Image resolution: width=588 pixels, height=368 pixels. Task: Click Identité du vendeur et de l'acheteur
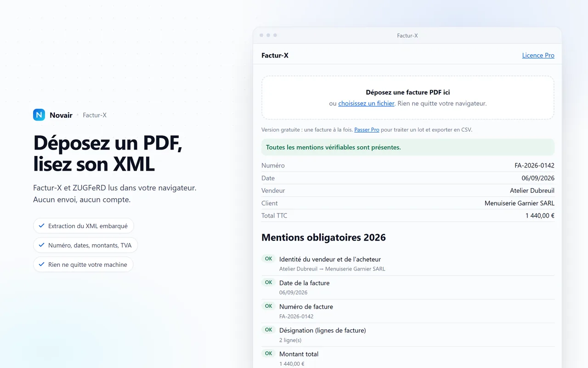[330, 259]
